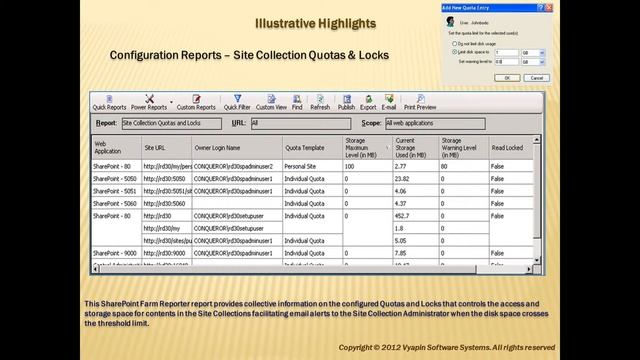Refresh the report via the toolbar
This screenshot has height=360, width=640.
click(x=320, y=102)
